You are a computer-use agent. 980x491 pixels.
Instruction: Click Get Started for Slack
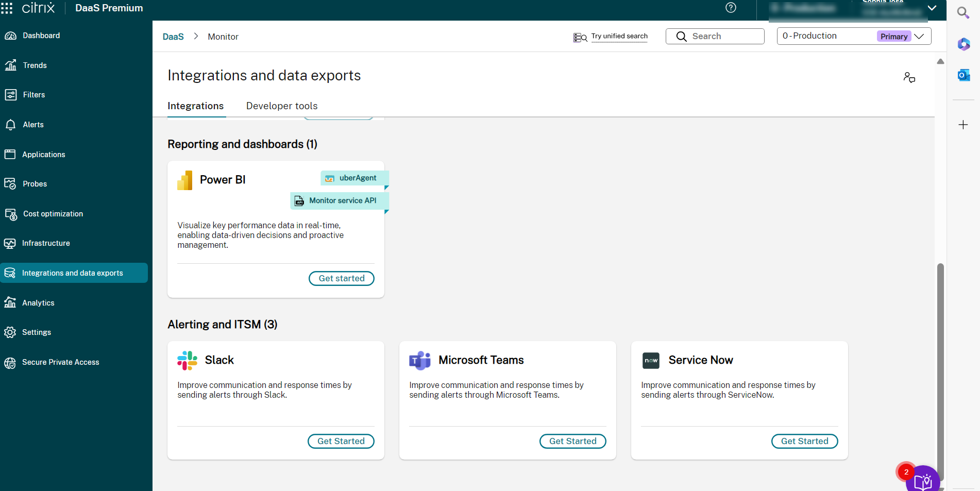tap(341, 441)
